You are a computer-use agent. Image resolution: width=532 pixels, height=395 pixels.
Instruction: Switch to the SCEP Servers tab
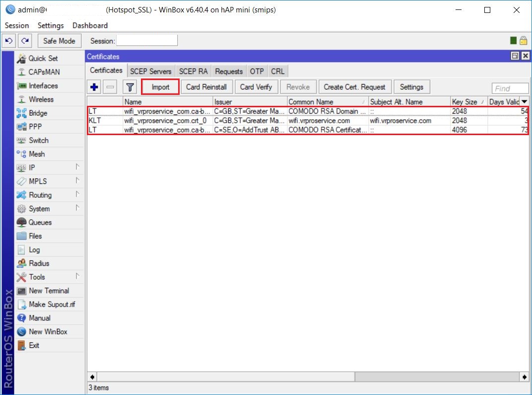[151, 72]
